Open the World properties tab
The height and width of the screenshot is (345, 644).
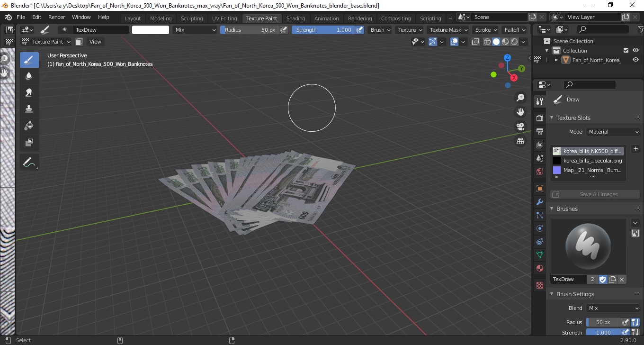tap(539, 172)
